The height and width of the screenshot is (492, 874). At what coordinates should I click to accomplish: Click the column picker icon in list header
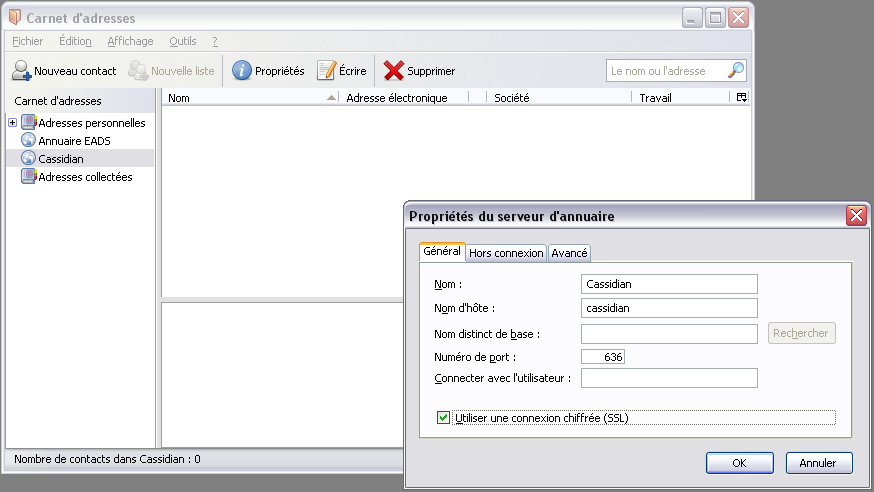tap(741, 98)
